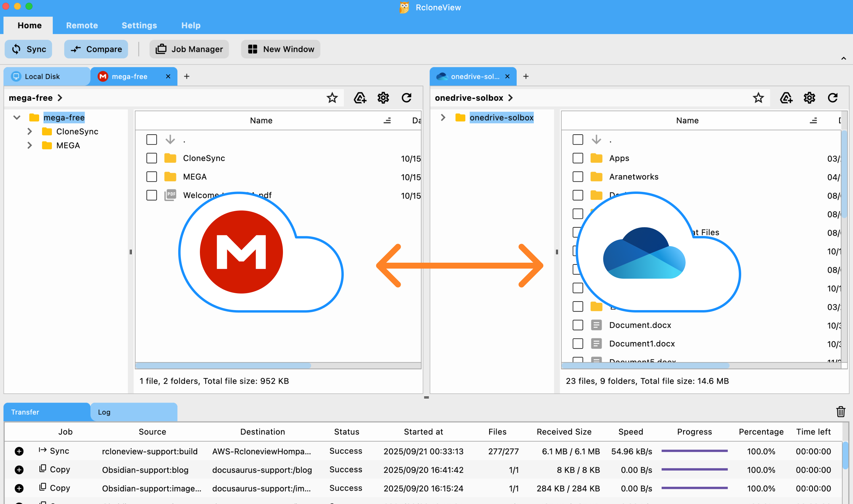Collapse the mega-free tree node
This screenshot has width=853, height=504.
point(16,117)
